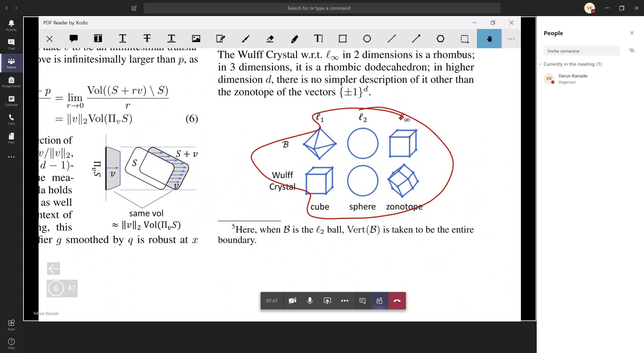
Task: Hang up the call
Action: pos(397,301)
